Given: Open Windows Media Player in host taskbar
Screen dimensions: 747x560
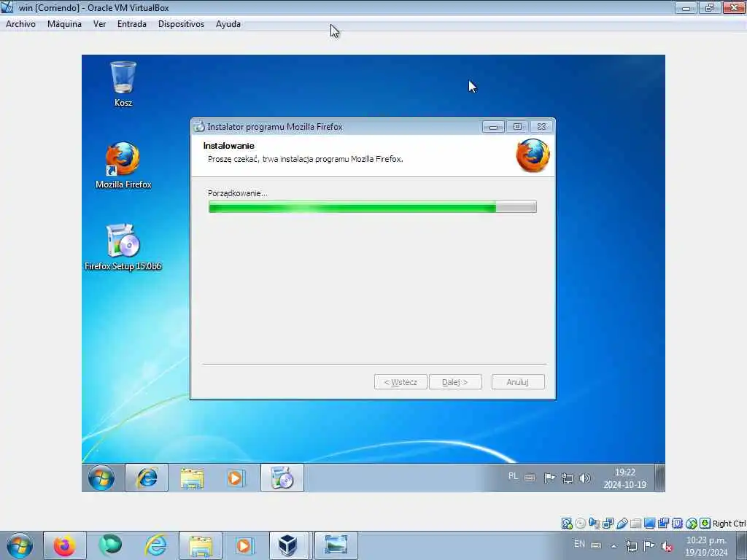Looking at the screenshot, I should (244, 545).
